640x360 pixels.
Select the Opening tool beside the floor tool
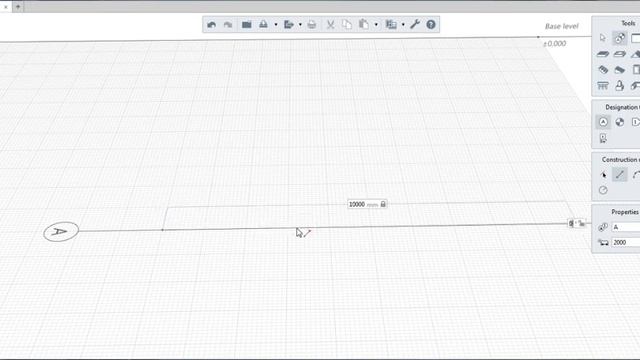click(620, 54)
